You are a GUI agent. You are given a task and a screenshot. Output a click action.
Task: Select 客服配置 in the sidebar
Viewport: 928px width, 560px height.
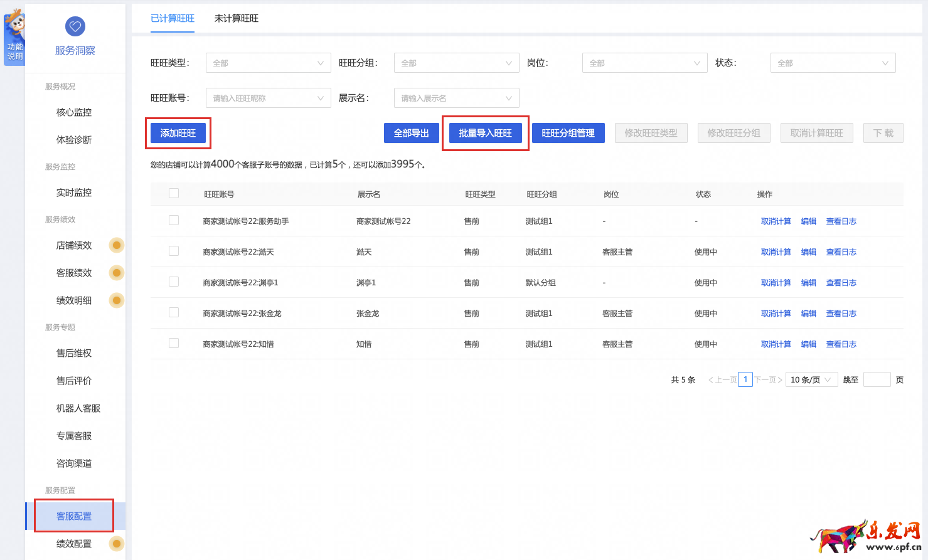pyautogui.click(x=75, y=515)
